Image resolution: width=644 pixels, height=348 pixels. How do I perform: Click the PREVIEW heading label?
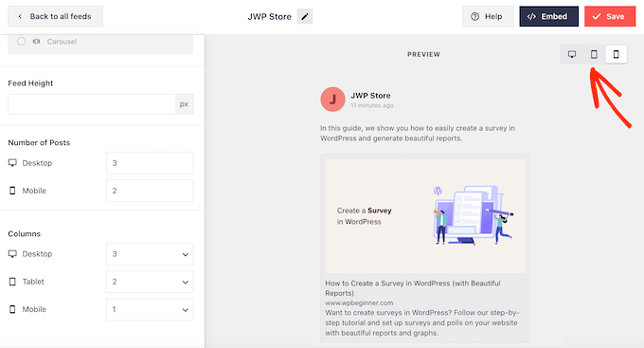(x=423, y=54)
